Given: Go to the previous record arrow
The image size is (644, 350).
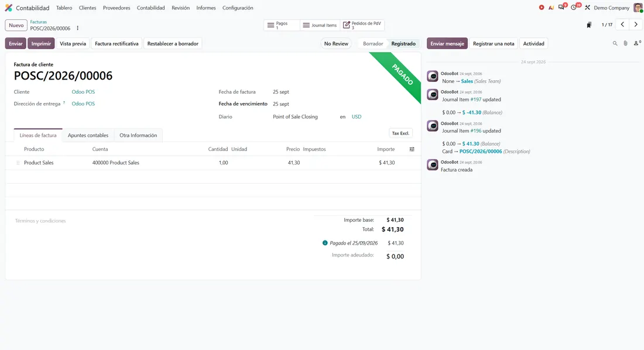Looking at the screenshot, I should (x=623, y=25).
